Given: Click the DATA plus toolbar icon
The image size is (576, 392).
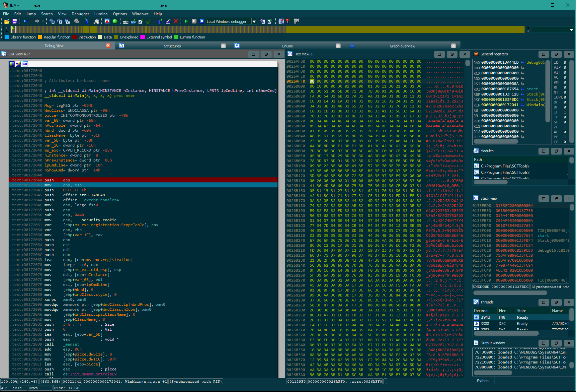Looking at the screenshot, I should coord(133,21).
